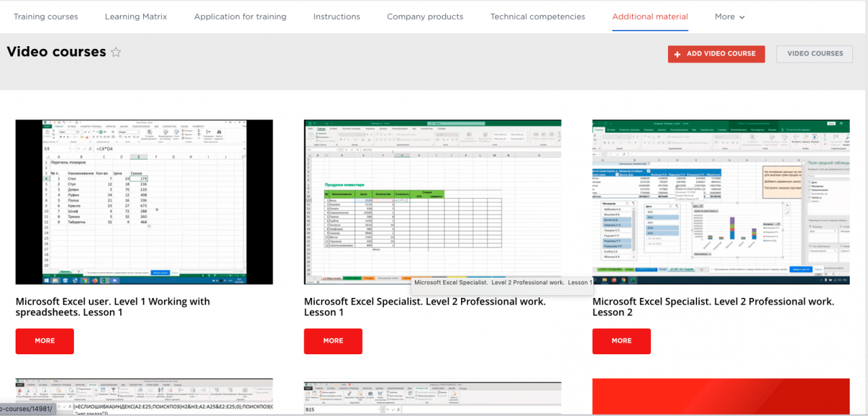Open the second-row thumbnail with ЕСЛИОШИБКА formula
The image size is (868, 416).
pyautogui.click(x=144, y=396)
